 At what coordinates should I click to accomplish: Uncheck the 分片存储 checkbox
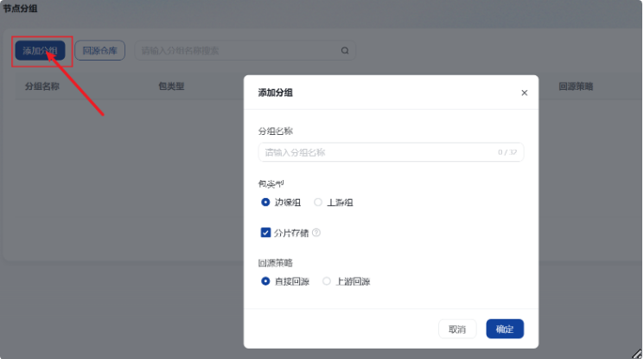pyautogui.click(x=265, y=233)
